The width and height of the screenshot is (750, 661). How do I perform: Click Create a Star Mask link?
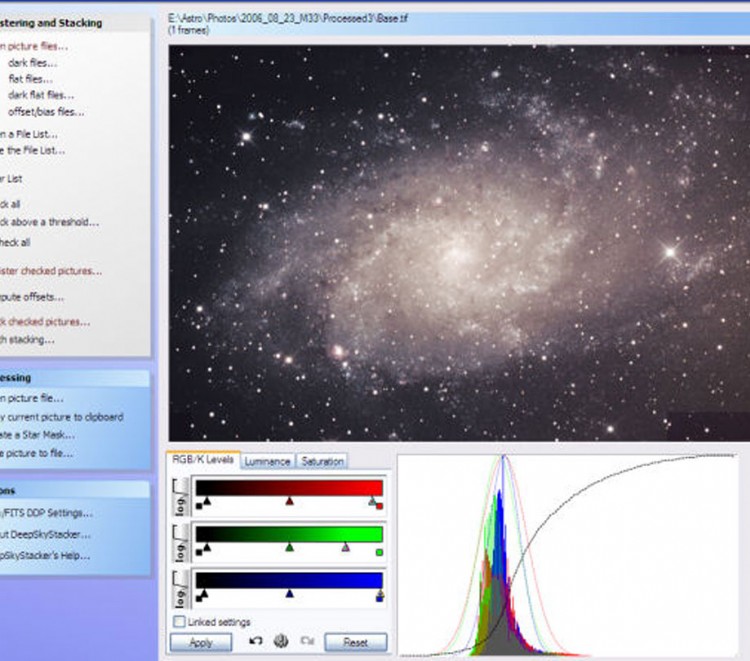tap(37, 435)
